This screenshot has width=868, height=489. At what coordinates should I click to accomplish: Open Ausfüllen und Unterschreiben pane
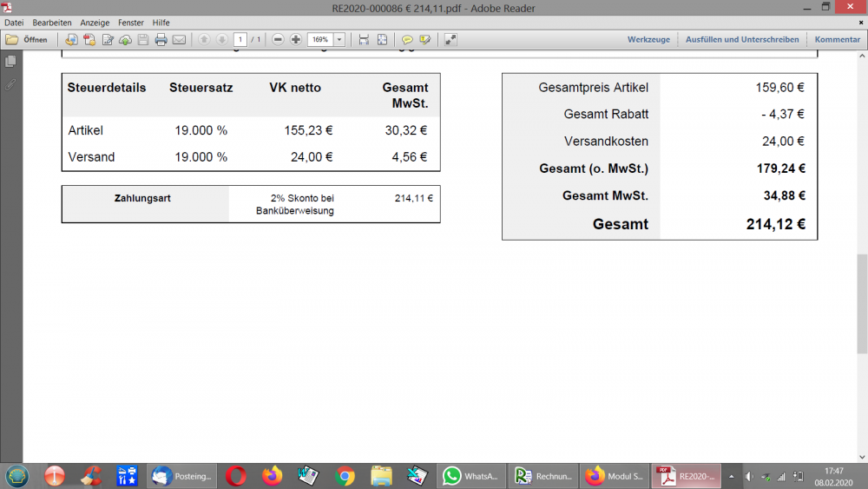(742, 39)
